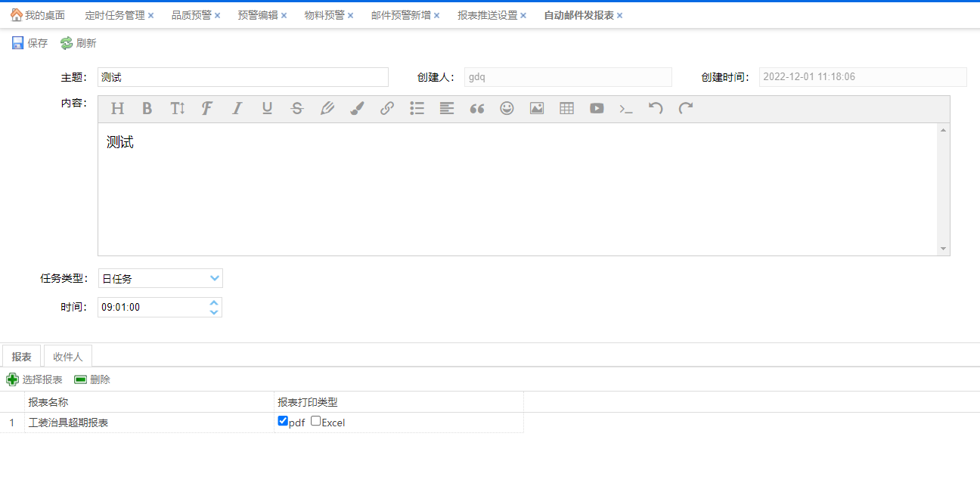Open the 品质预警 tab
The width and height of the screenshot is (980, 483).
tap(191, 15)
